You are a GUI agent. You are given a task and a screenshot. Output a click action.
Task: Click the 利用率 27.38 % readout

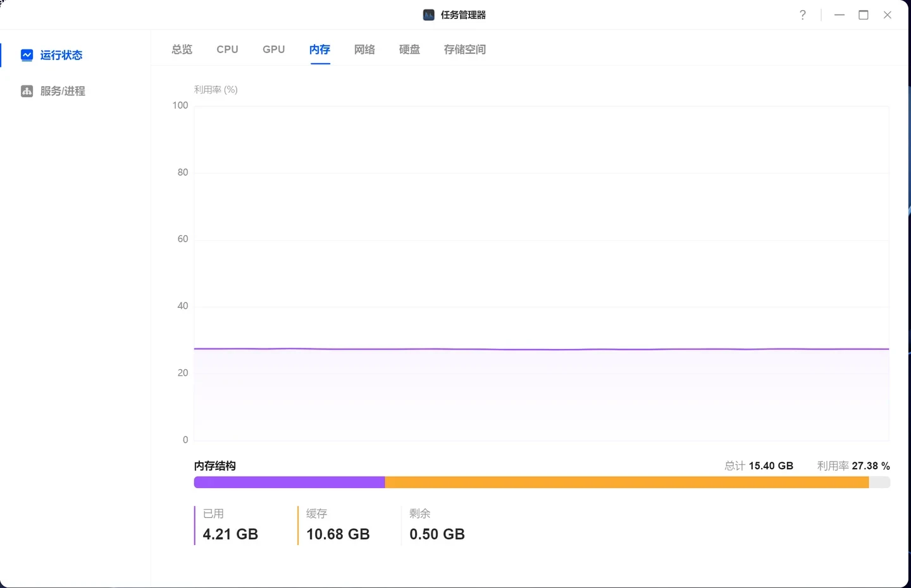[853, 466]
